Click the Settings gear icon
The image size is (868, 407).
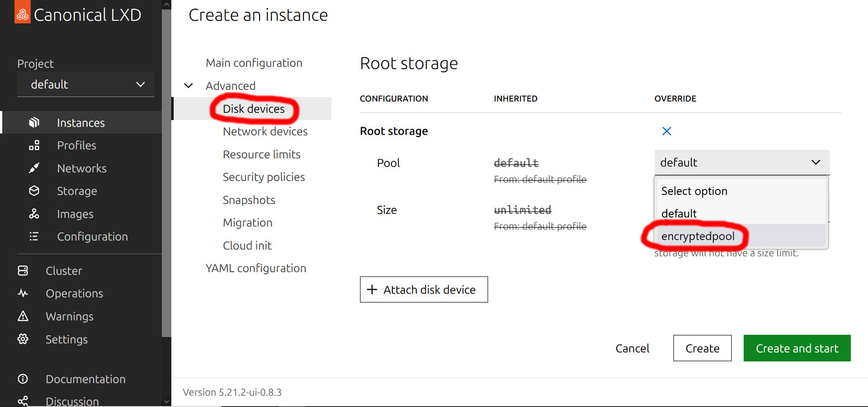23,339
